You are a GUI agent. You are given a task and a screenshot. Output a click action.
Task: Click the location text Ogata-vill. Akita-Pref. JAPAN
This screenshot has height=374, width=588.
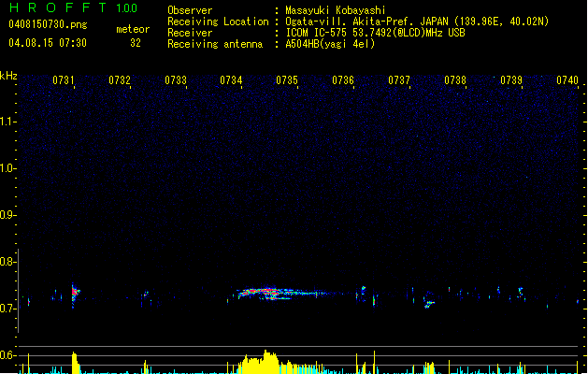366,22
